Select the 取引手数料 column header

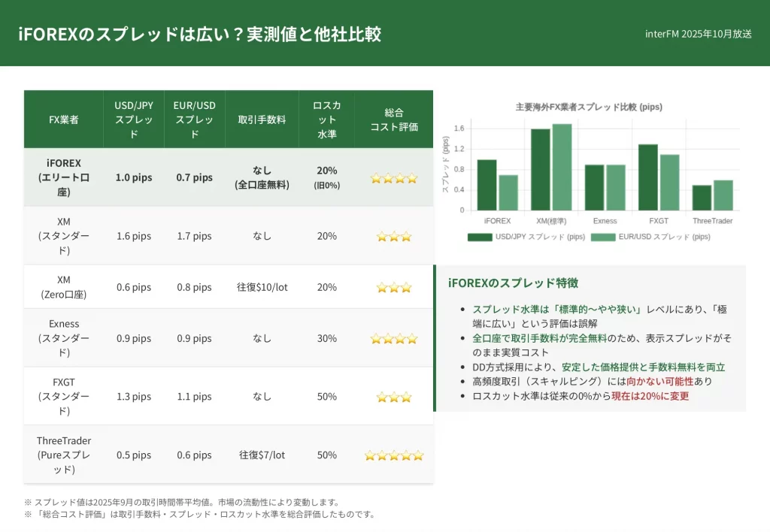point(262,119)
